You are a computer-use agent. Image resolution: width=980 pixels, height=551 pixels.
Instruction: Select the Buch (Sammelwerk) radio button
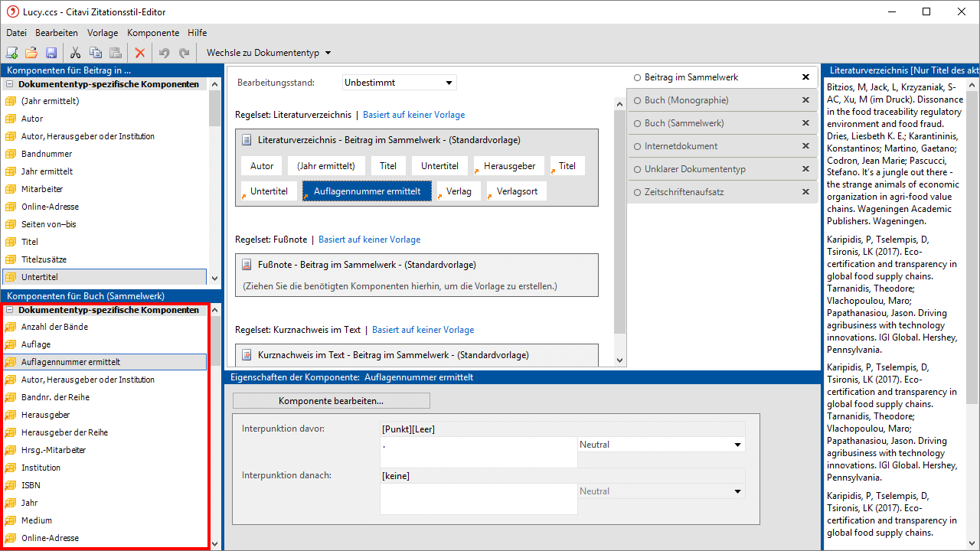tap(637, 123)
